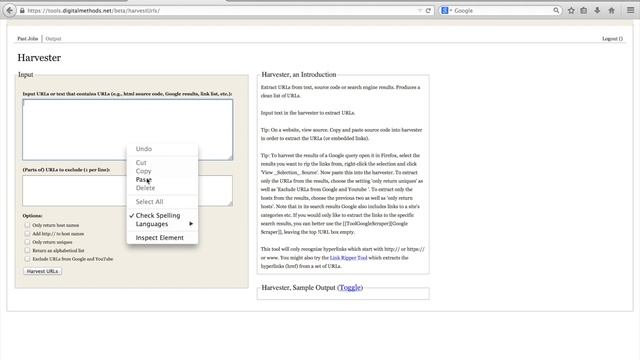
Task: Open the URL history dropdown arrow
Action: pyautogui.click(x=420, y=11)
